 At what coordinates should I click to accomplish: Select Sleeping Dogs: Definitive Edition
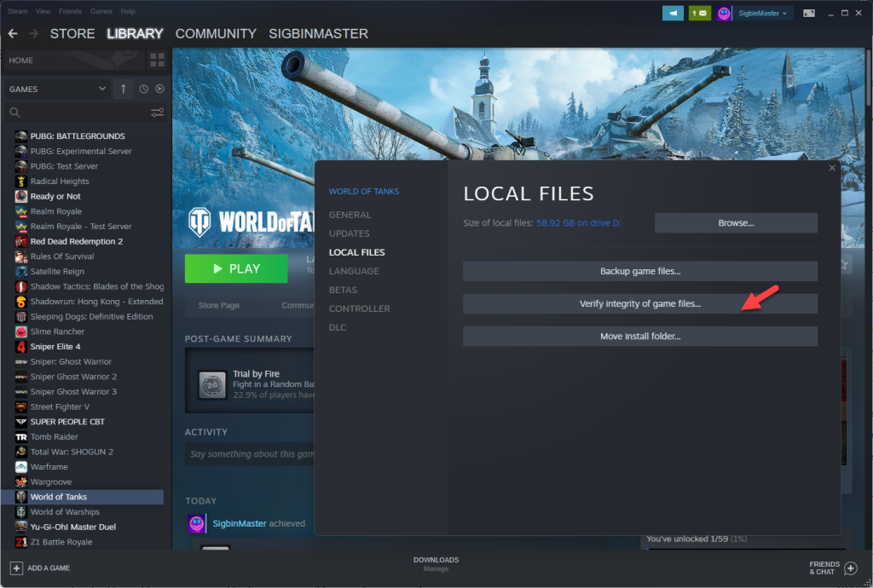coord(91,316)
